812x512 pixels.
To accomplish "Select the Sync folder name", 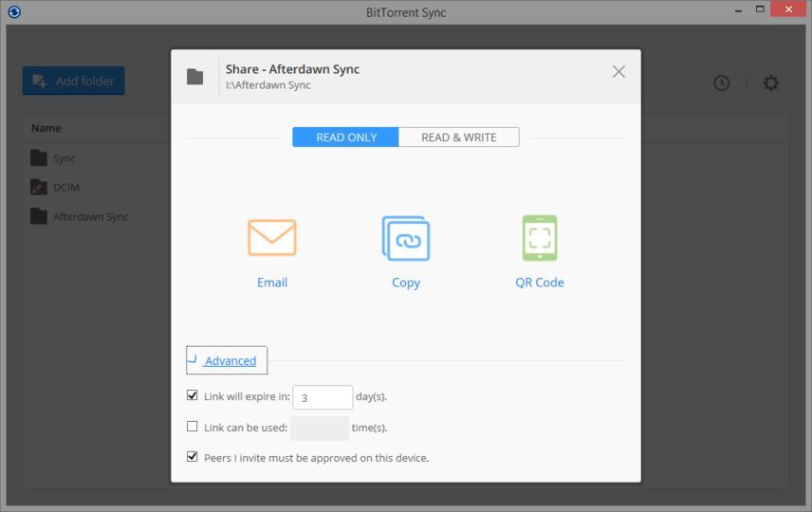I will pyautogui.click(x=65, y=158).
